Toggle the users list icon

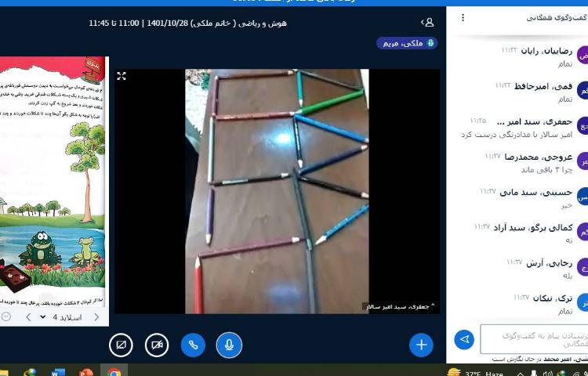pos(427,23)
